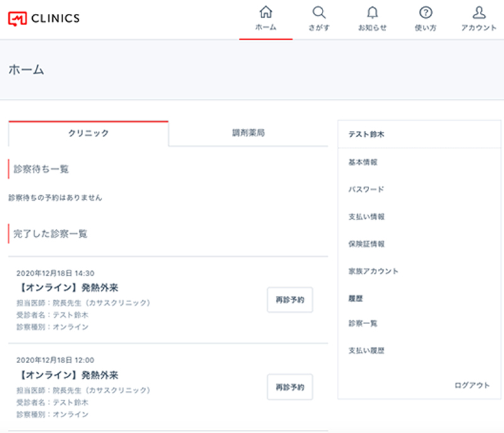Viewport: 504px width, 433px height.
Task: Open the 使い方 help question icon
Action: [426, 13]
